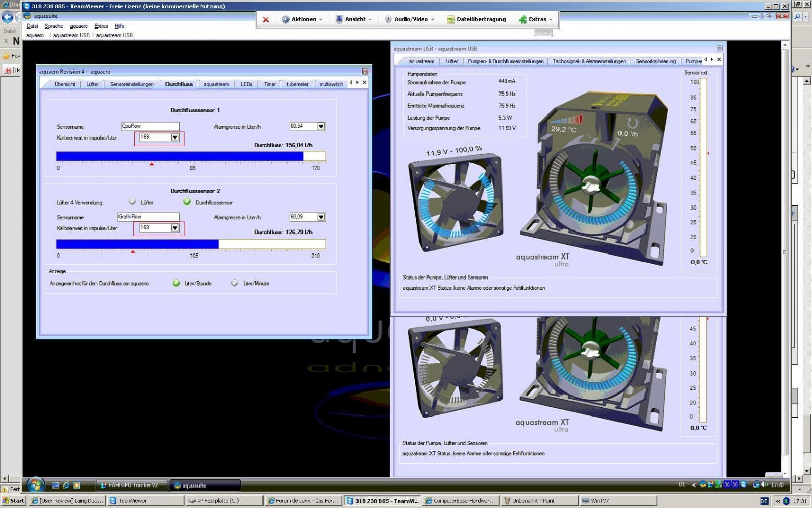
Task: Close the aquastream USB tab with X
Action: click(x=719, y=59)
